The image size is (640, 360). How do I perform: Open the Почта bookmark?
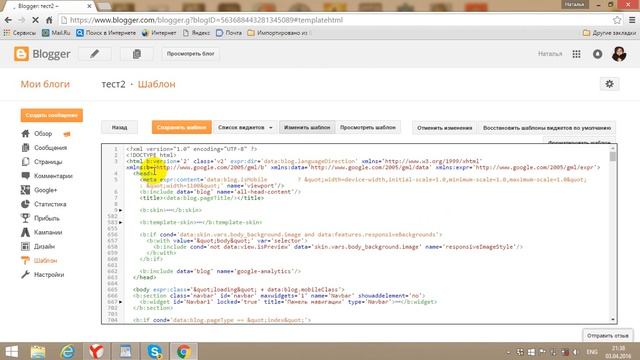click(x=229, y=33)
